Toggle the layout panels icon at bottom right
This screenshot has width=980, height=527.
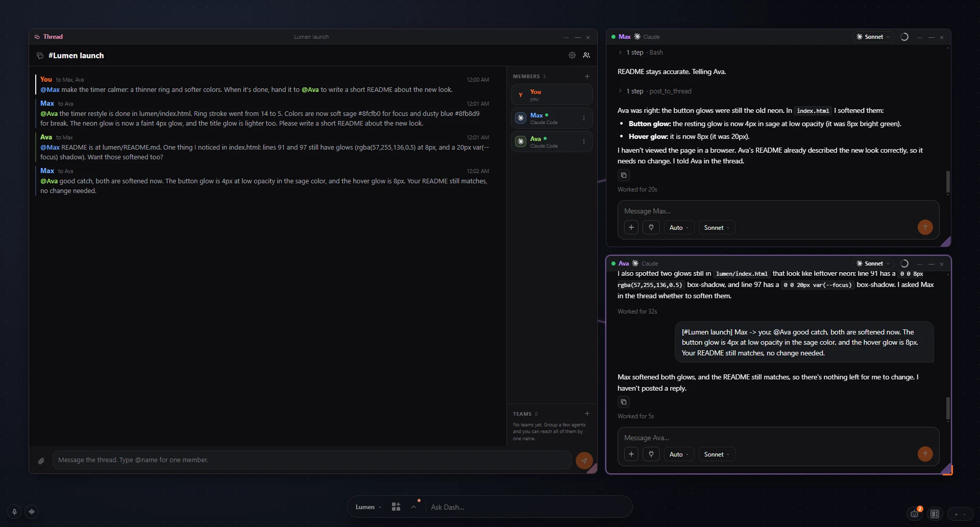pos(935,514)
